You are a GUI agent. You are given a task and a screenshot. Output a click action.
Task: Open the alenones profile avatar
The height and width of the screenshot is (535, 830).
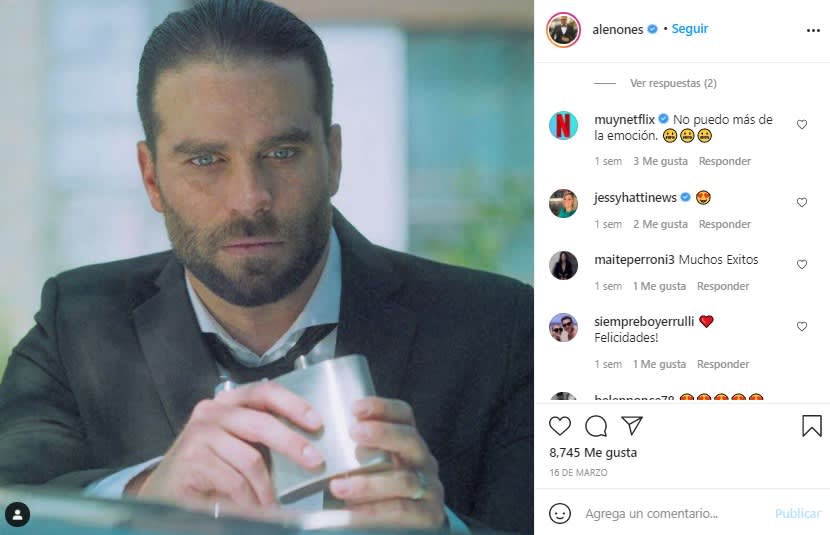[x=563, y=30]
